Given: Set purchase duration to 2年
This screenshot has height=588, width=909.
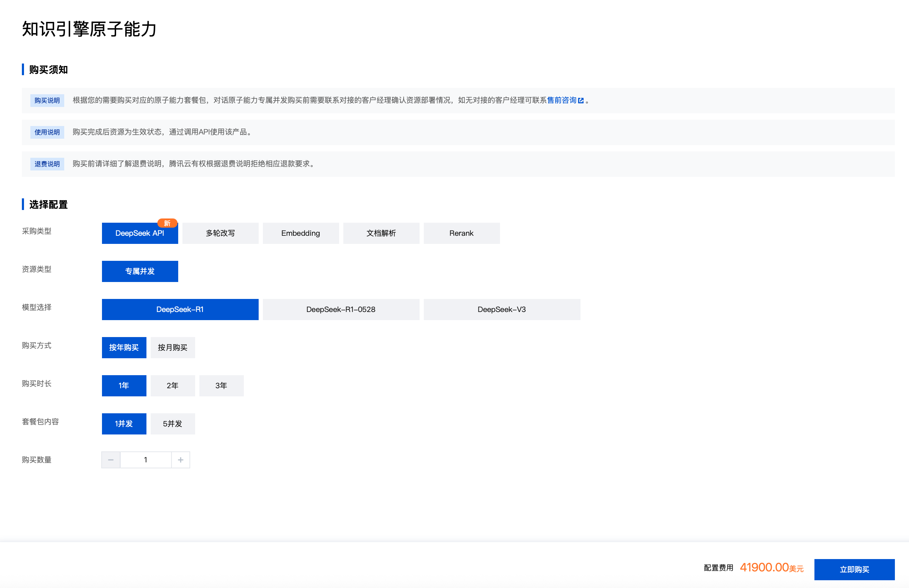Looking at the screenshot, I should coord(173,386).
